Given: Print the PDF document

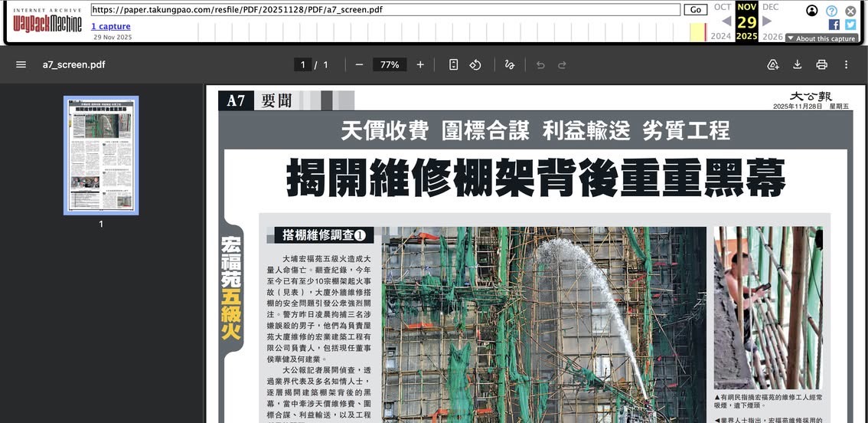Looking at the screenshot, I should tap(821, 65).
